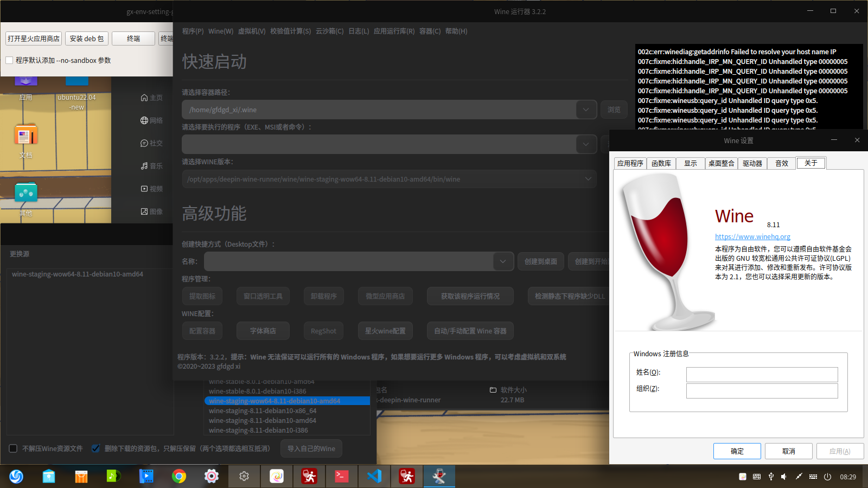Viewport: 868px width, 488px height.
Task: Select 图像 category in the sidebar
Action: (x=151, y=211)
